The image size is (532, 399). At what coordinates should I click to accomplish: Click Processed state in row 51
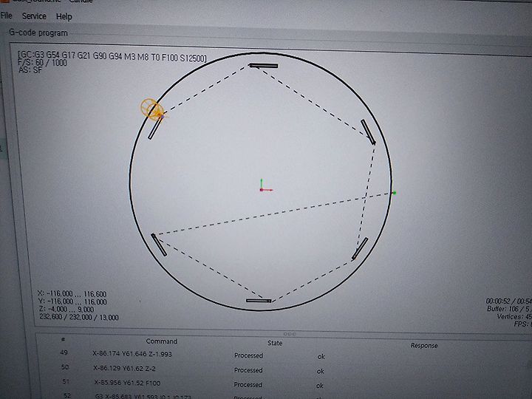click(x=248, y=385)
